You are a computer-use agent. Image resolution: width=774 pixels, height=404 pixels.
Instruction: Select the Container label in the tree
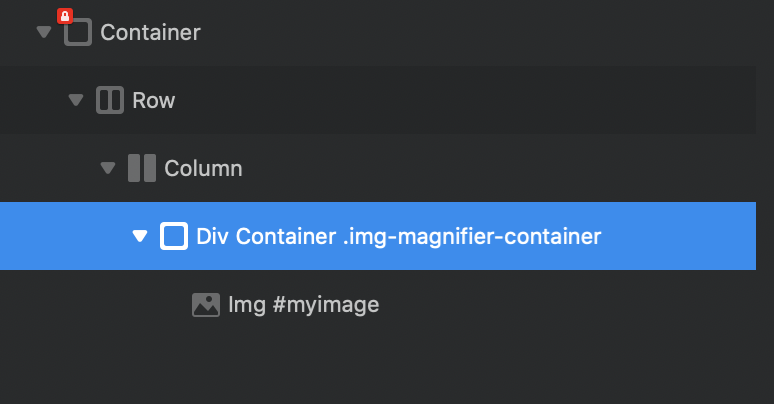[x=150, y=33]
